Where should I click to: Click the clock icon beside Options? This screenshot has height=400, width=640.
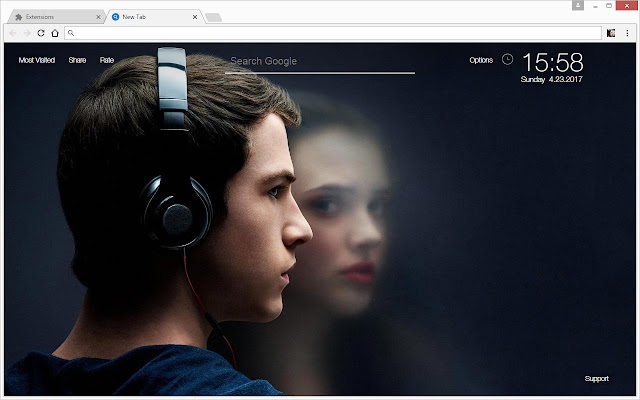coord(507,59)
